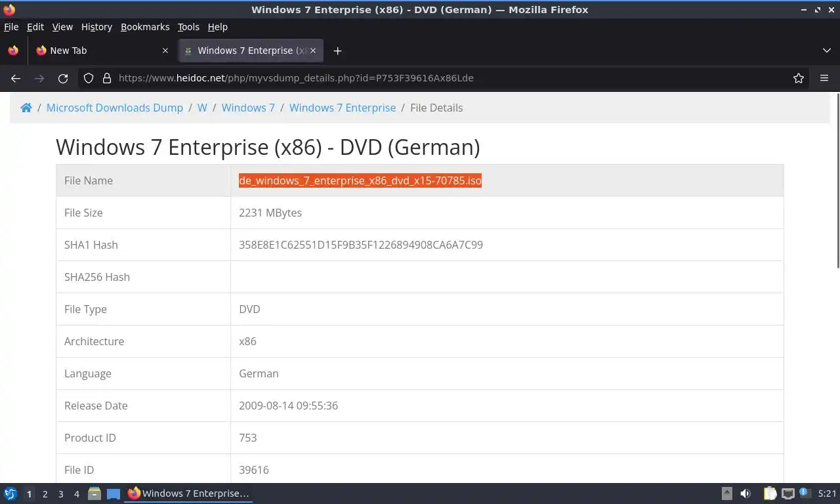Switch to workspace 3

click(x=60, y=493)
